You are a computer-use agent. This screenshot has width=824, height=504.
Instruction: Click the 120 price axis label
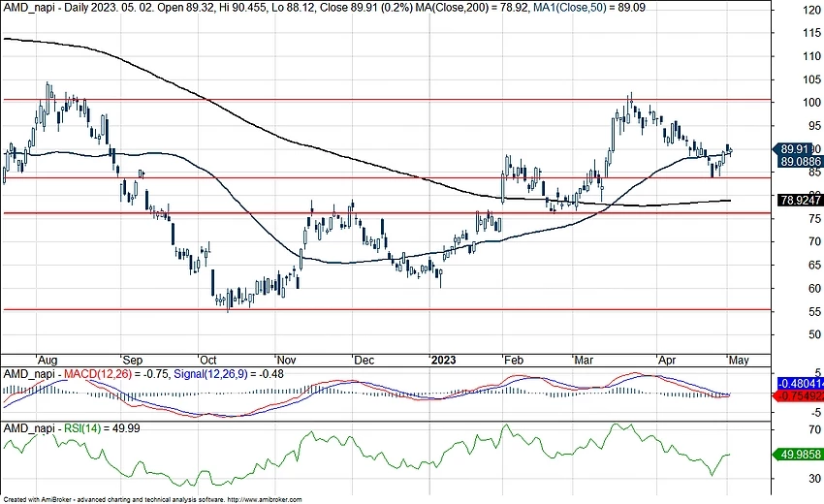tap(812, 10)
